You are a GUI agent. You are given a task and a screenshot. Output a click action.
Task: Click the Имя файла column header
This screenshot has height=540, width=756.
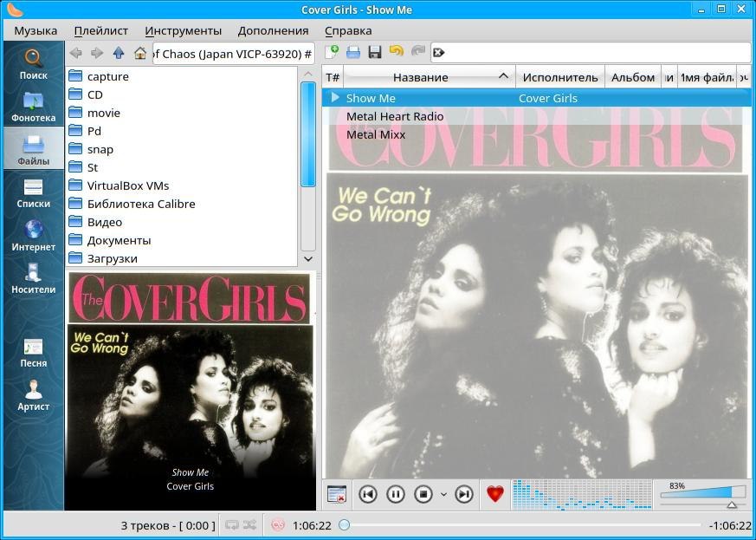[707, 77]
